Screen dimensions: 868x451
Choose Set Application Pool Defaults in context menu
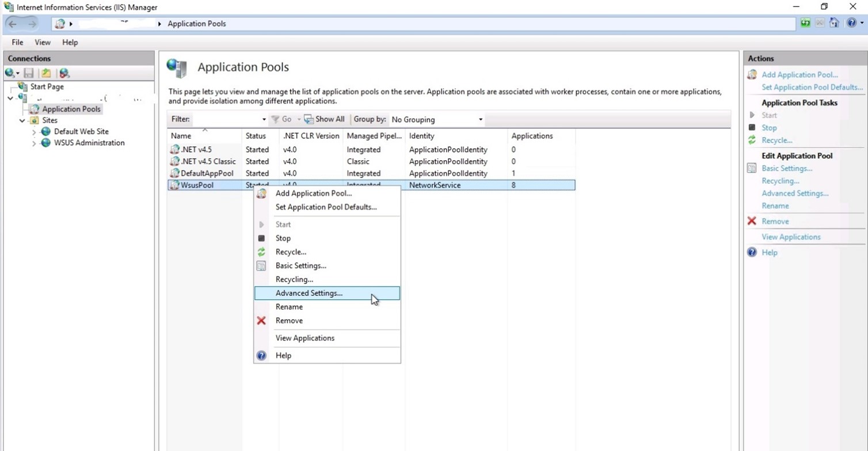[x=327, y=207]
